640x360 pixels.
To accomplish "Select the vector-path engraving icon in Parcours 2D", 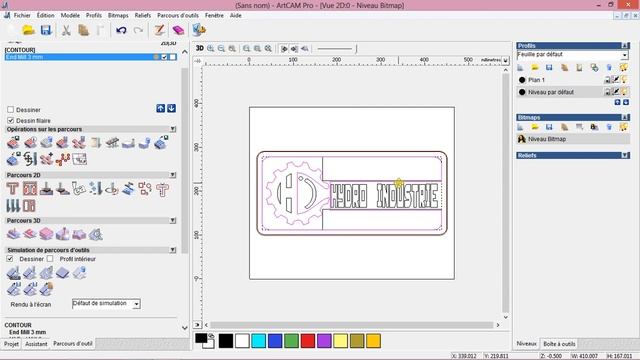I will pyautogui.click(x=79, y=189).
